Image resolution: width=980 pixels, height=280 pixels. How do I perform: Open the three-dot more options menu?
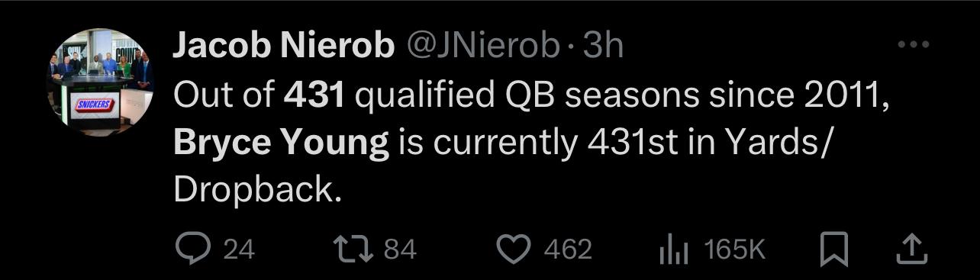(913, 45)
